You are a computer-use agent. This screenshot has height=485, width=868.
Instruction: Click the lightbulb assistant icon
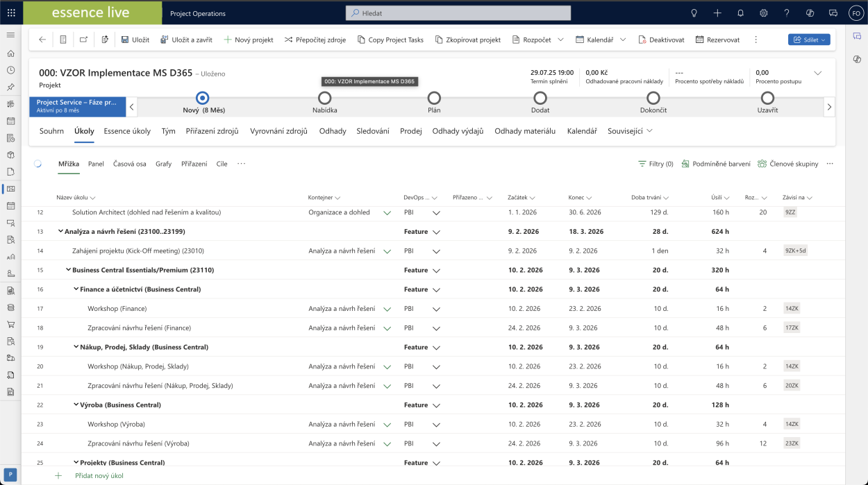tap(694, 13)
